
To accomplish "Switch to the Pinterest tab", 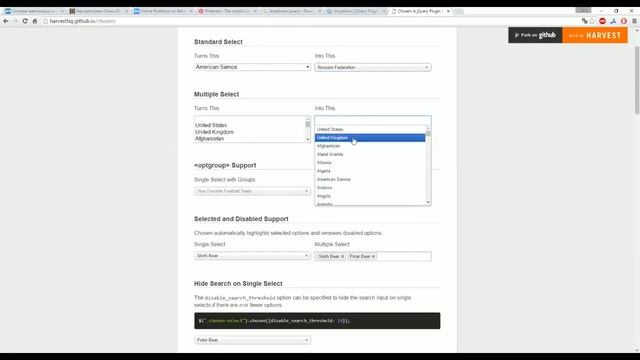I will tap(226, 11).
